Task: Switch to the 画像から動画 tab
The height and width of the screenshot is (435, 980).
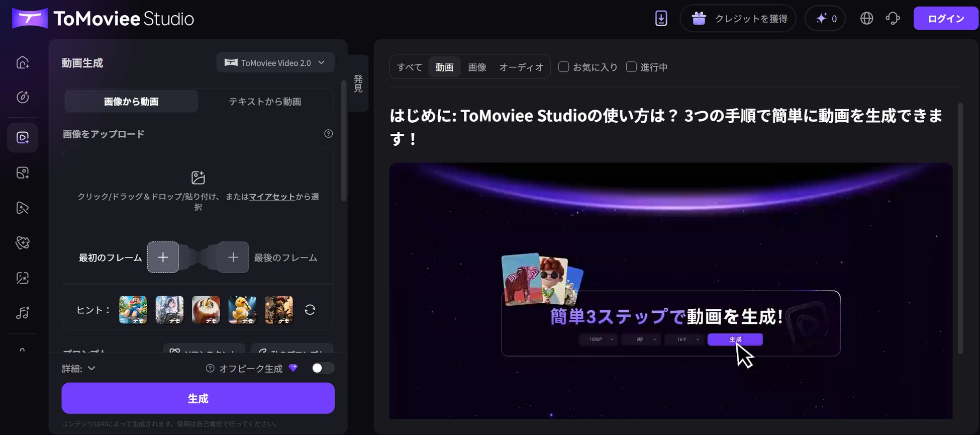Action: pos(131,102)
